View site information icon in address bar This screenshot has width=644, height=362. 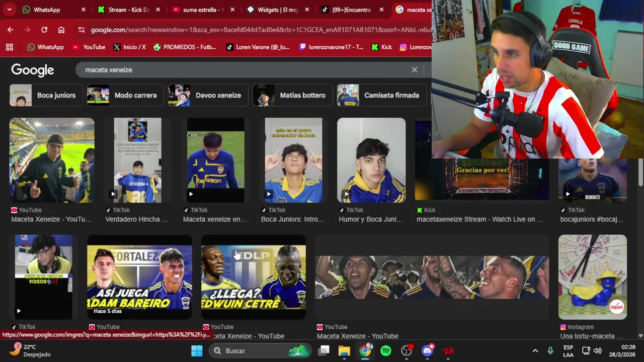(82, 30)
